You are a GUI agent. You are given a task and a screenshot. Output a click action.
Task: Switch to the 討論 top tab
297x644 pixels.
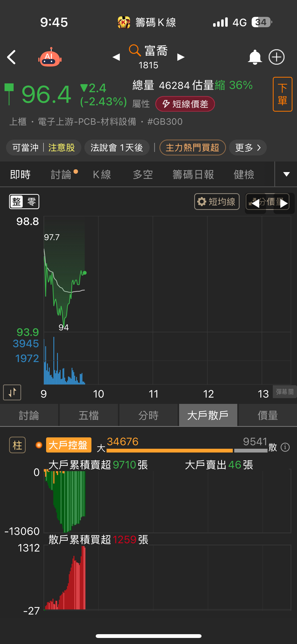click(61, 174)
